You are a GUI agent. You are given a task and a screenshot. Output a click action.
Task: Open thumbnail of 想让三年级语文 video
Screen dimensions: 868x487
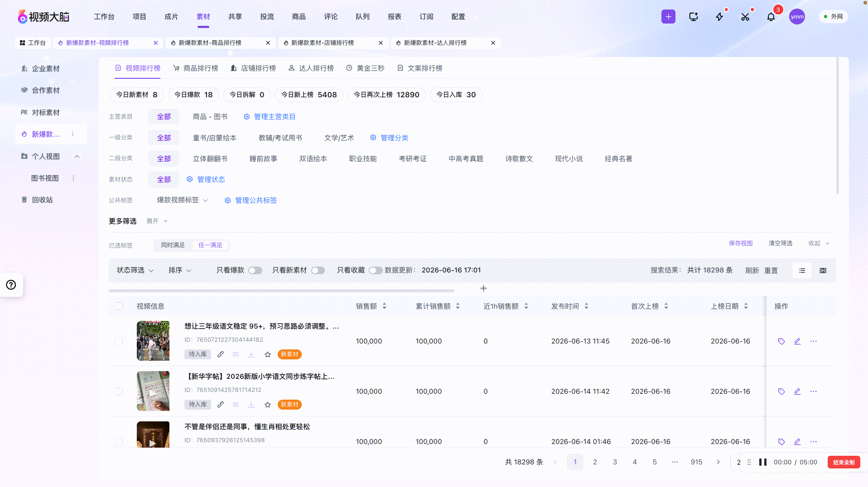click(153, 341)
